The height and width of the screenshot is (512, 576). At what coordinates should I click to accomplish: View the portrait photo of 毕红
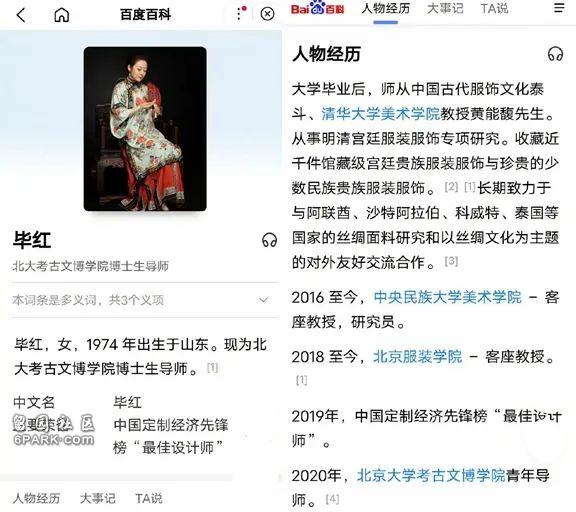click(145, 129)
